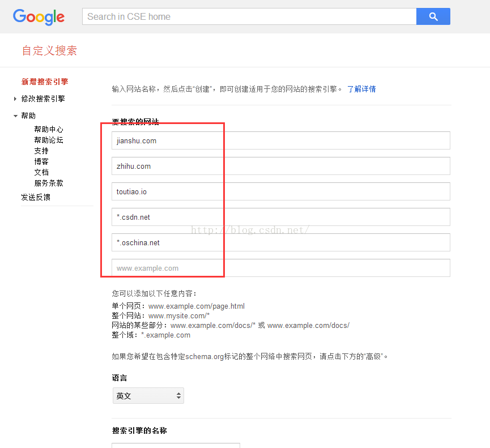The width and height of the screenshot is (490, 448).
Task: Click the jianshu.com site field
Action: point(280,140)
